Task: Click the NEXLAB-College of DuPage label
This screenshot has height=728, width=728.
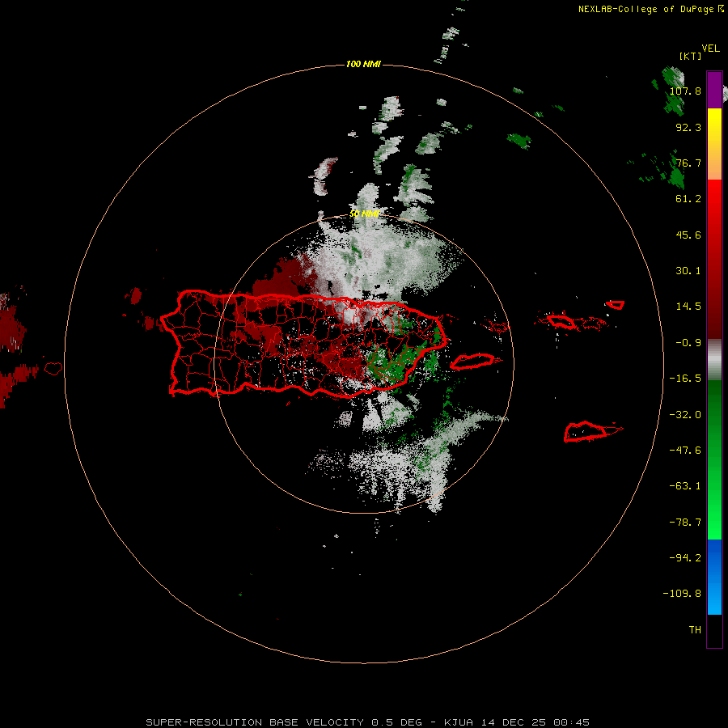Action: coord(647,9)
